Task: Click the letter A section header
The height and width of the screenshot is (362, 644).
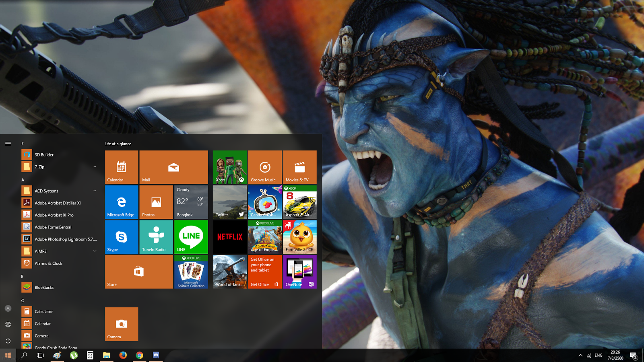Action: [23, 180]
